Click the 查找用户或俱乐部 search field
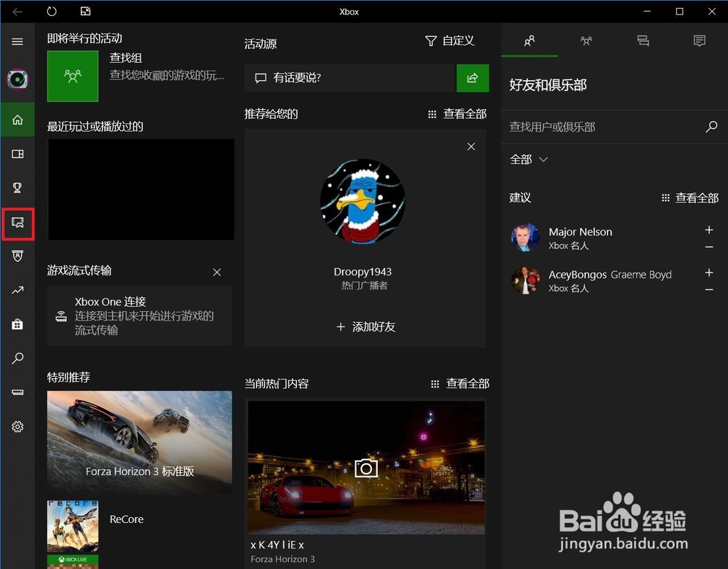The width and height of the screenshot is (728, 569). click(x=604, y=127)
